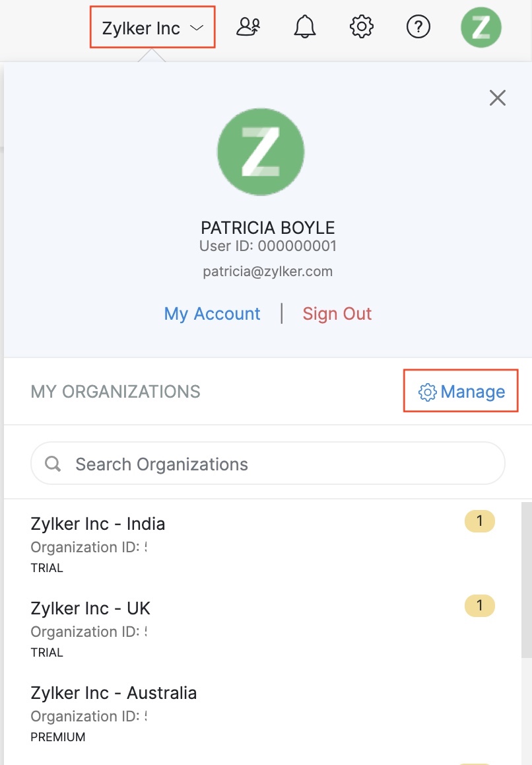Click Sign Out
Image resolution: width=532 pixels, height=765 pixels.
[x=337, y=314]
